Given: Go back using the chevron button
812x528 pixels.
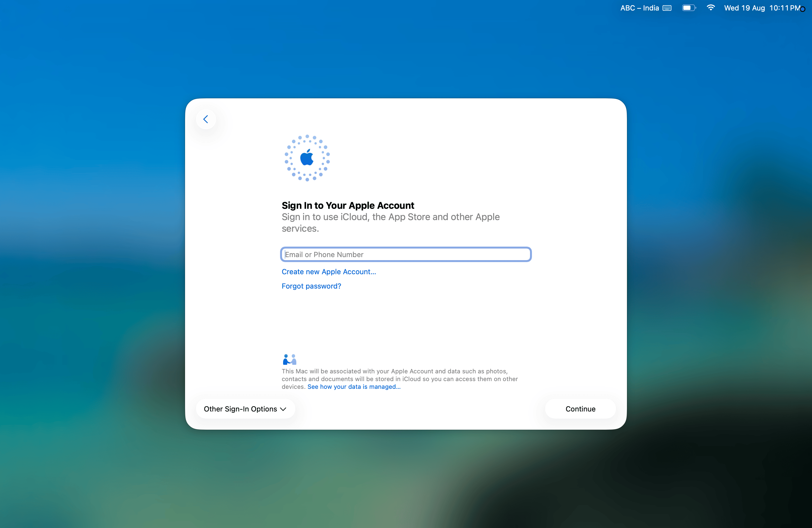Looking at the screenshot, I should (x=206, y=119).
